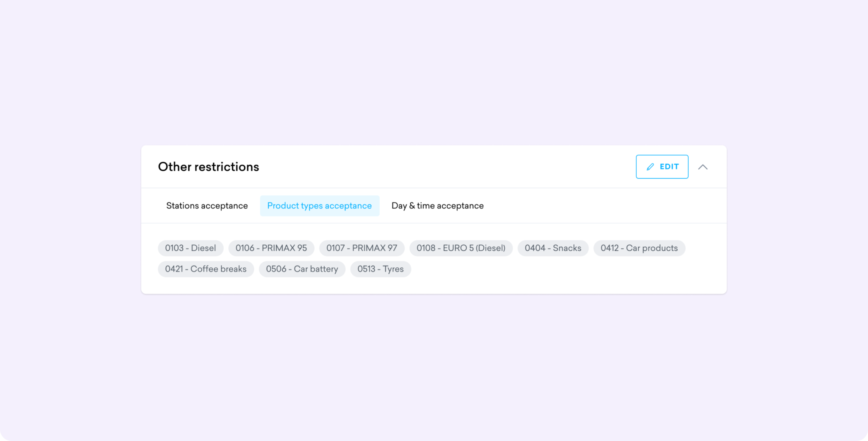Screen dimensions: 868x441
Task: Click the highlighted Product types acceptance label
Action: point(320,205)
